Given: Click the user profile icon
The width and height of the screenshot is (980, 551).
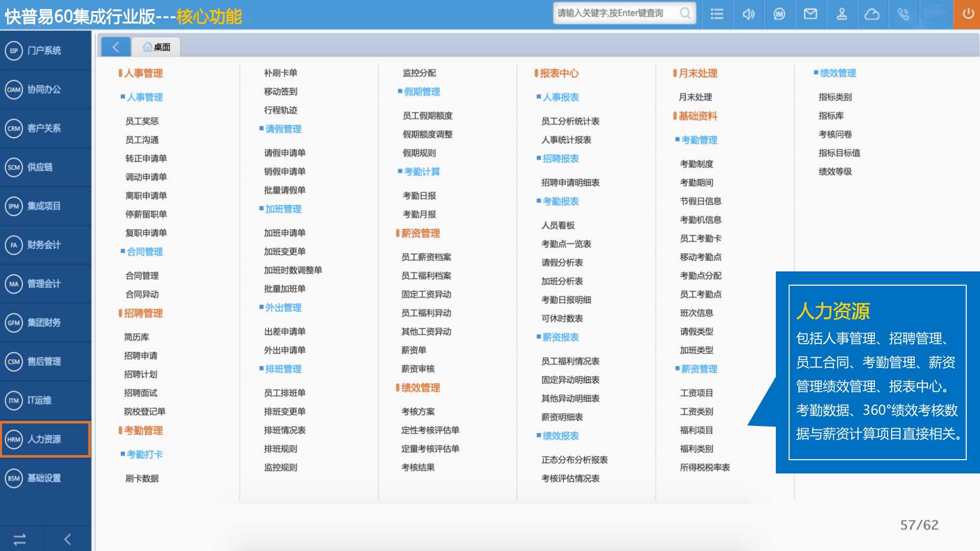Looking at the screenshot, I should click(842, 14).
